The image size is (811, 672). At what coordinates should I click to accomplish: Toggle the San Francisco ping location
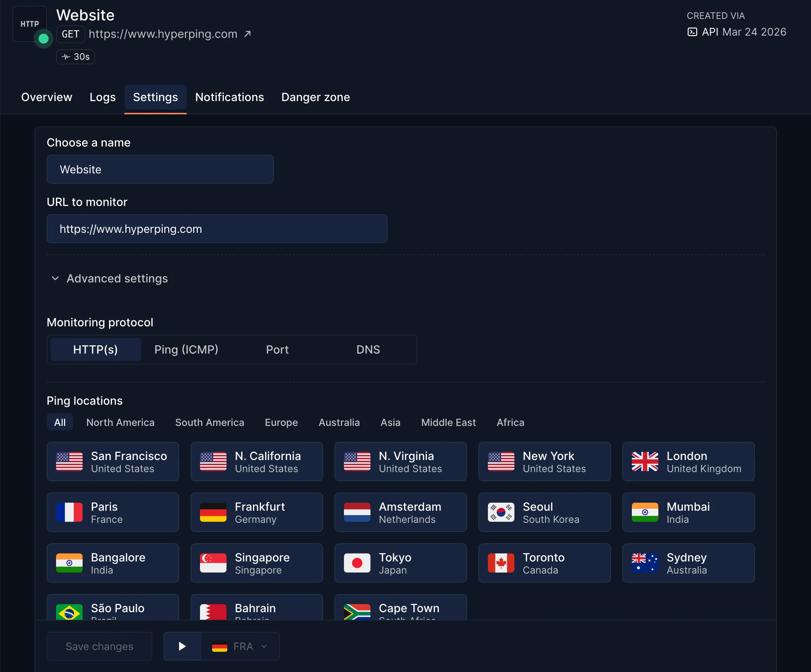tap(113, 461)
